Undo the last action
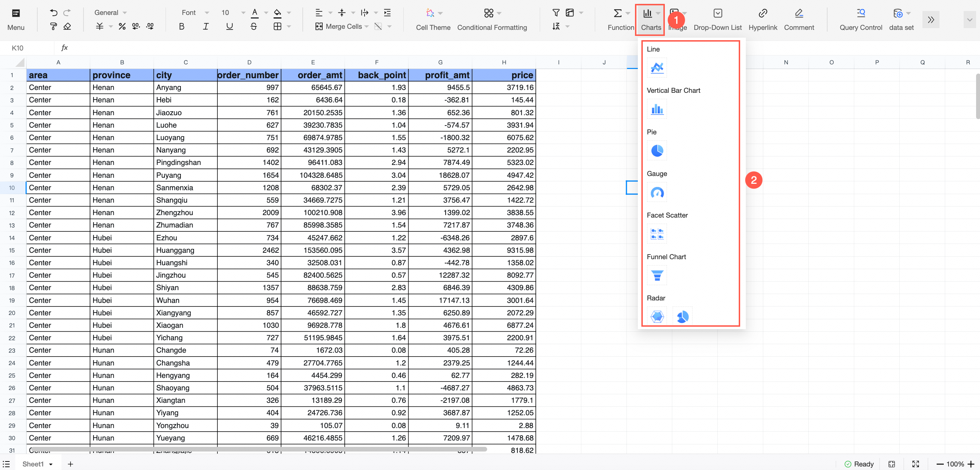The height and width of the screenshot is (470, 980). pyautogui.click(x=54, y=13)
